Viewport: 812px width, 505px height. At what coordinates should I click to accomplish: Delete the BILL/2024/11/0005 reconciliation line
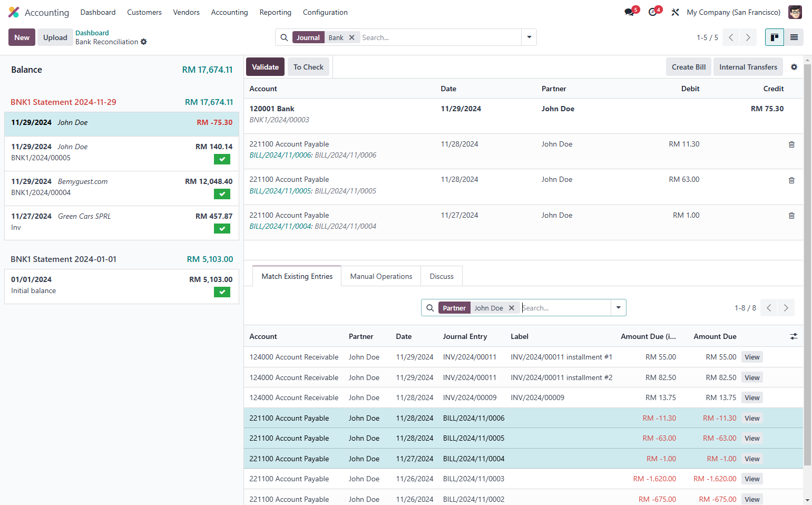pos(791,180)
